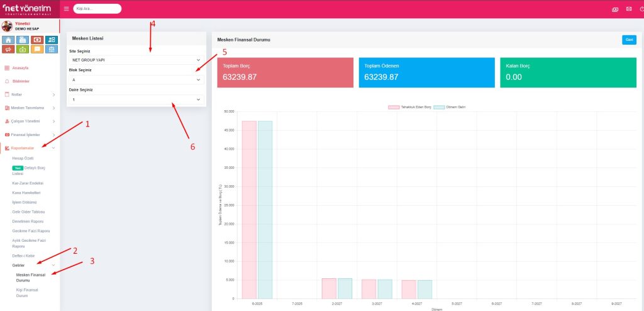Click the cash payment icon in header
Image resolution: width=644 pixels, height=311 pixels.
[614, 9]
